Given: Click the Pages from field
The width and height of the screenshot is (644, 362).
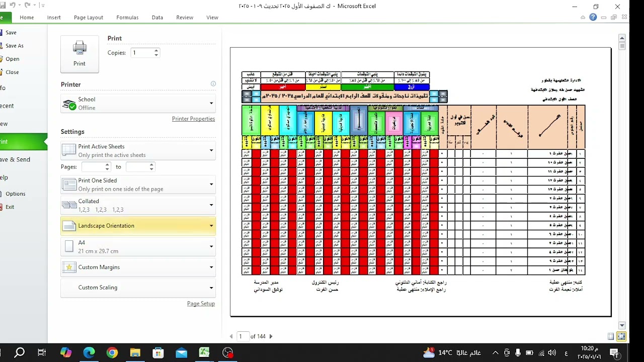Looking at the screenshot, I should coord(94,166).
